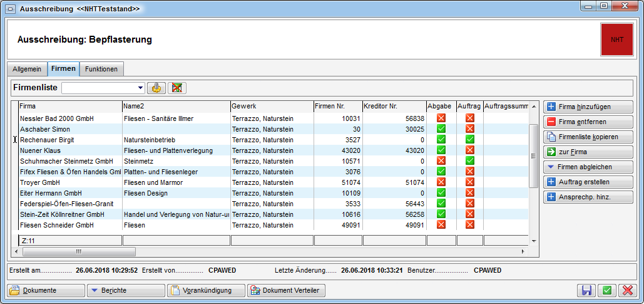
Task: Click Firmenliste kopieren button
Action: (588, 137)
